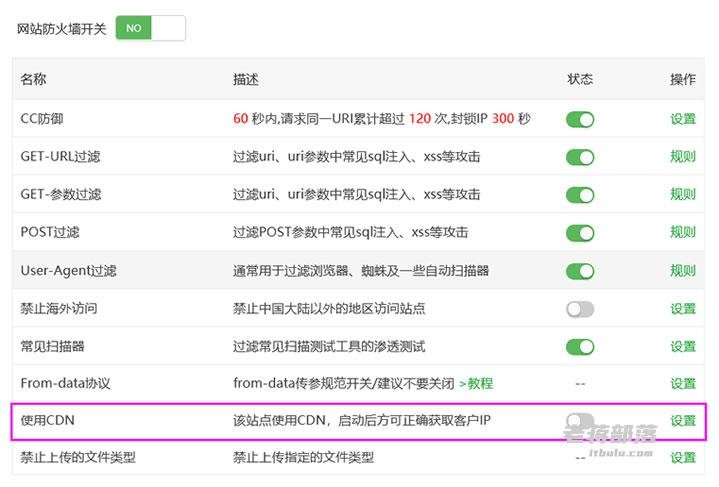Open the User-Agent过滤 规则 link
The image size is (719, 487).
(683, 271)
